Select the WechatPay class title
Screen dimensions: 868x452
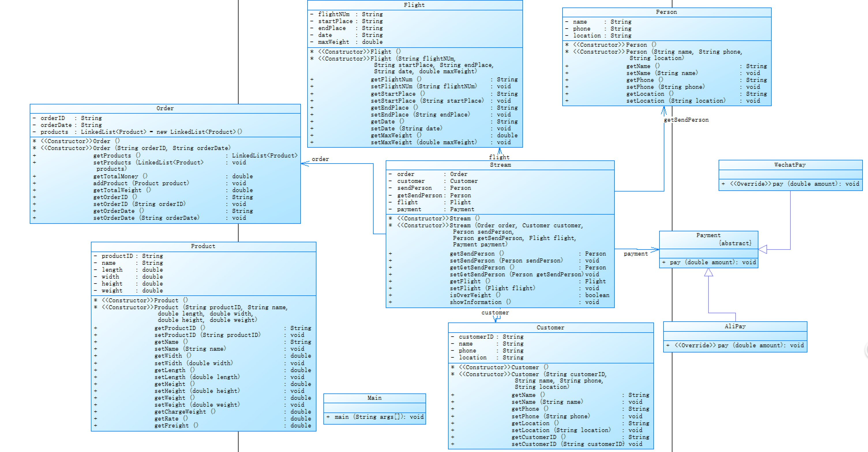[x=790, y=165]
